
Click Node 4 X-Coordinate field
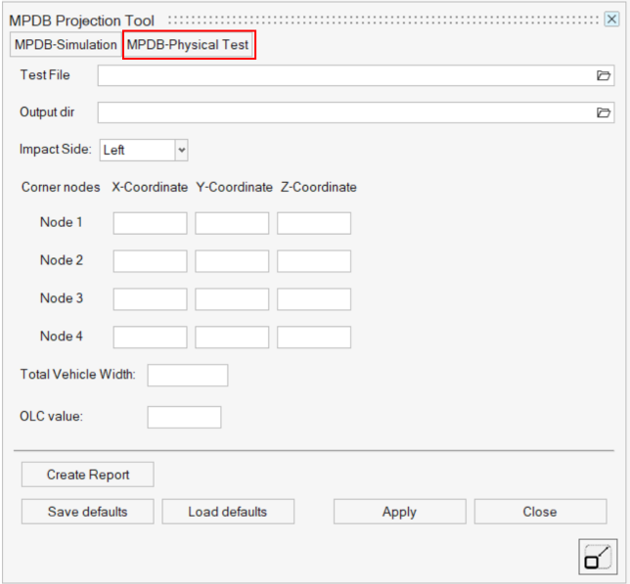pyautogui.click(x=150, y=337)
